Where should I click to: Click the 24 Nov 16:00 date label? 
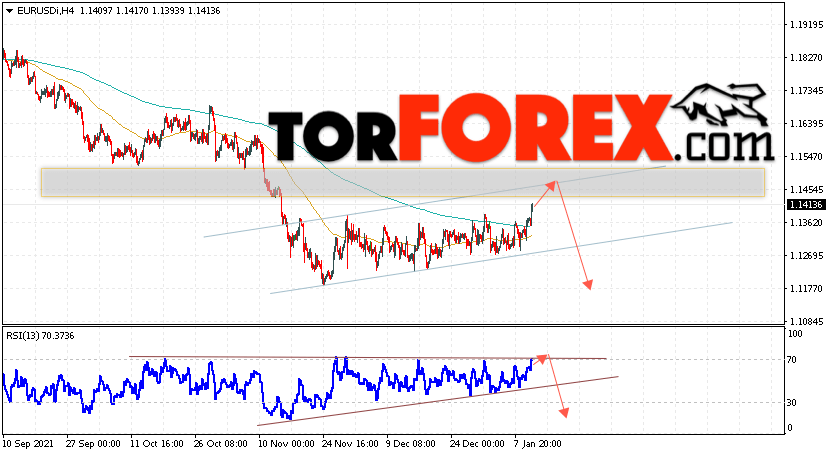click(349, 443)
